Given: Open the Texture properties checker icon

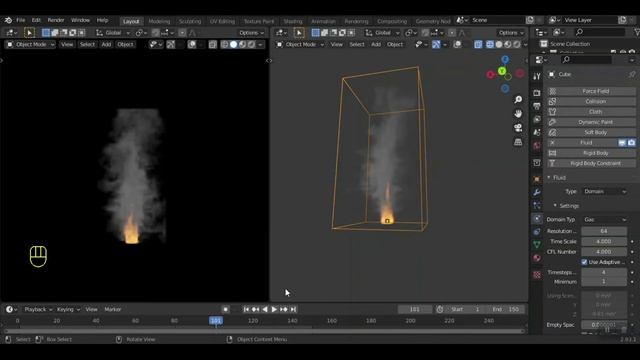Looking at the screenshot, I should coord(537,274).
